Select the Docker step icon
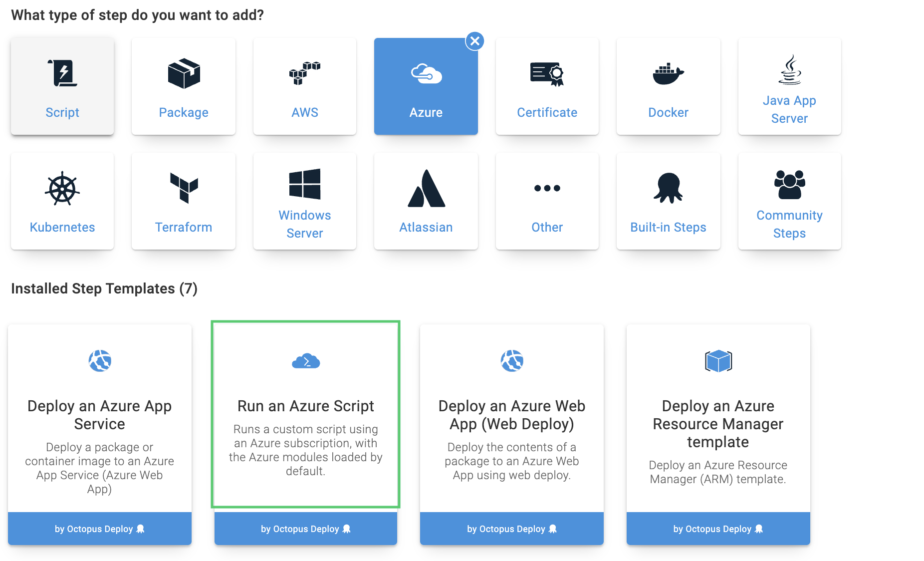 pos(668,86)
